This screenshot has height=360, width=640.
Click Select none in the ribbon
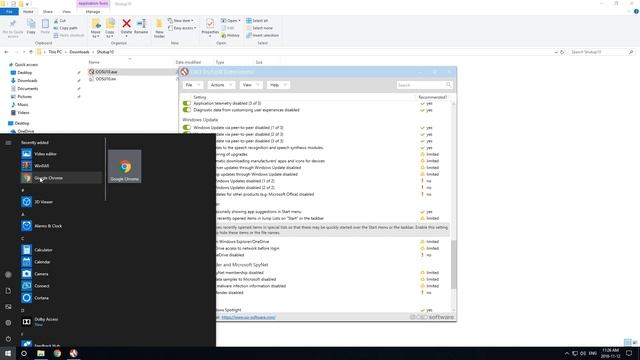tap(259, 28)
